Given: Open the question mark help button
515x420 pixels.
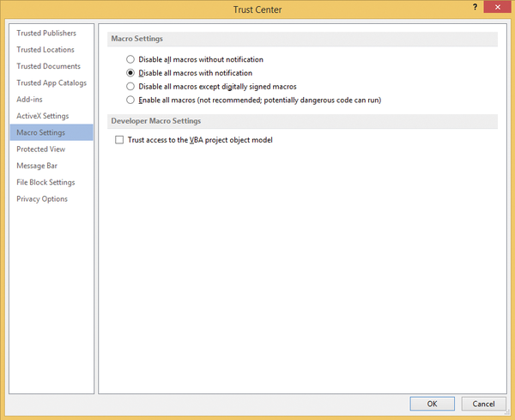Looking at the screenshot, I should click(x=475, y=7).
